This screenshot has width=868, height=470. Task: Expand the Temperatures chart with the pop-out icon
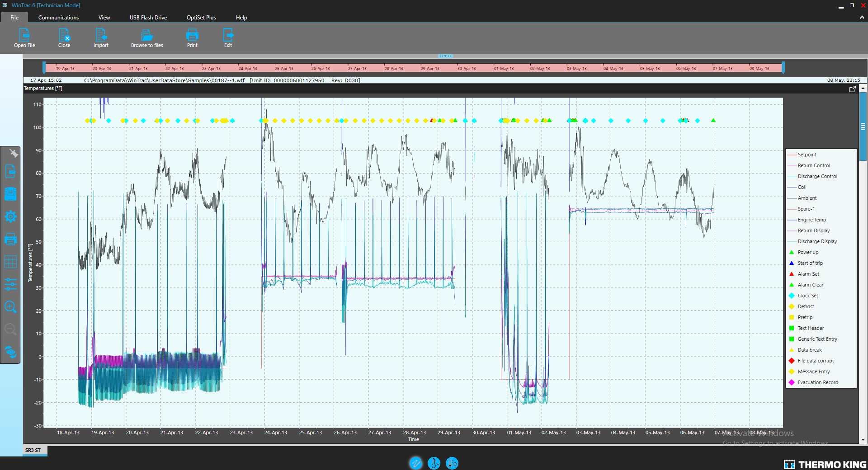tap(852, 89)
